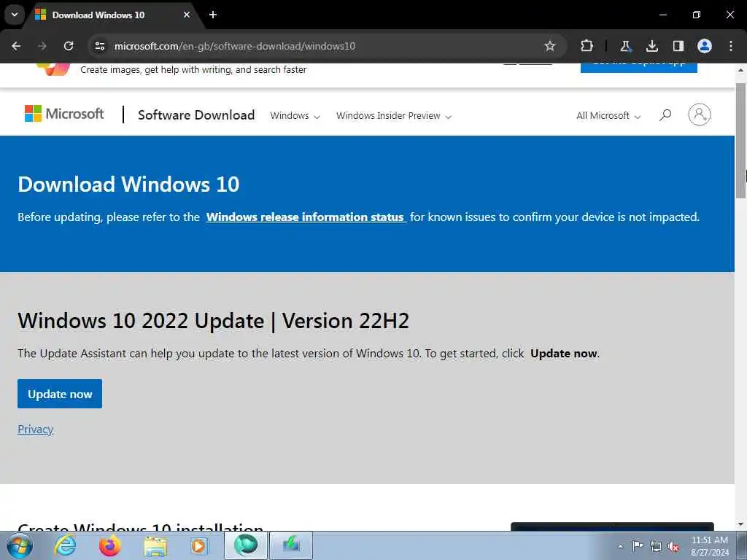747x560 pixels.
Task: Open the Chrome profile avatar
Action: 705,46
